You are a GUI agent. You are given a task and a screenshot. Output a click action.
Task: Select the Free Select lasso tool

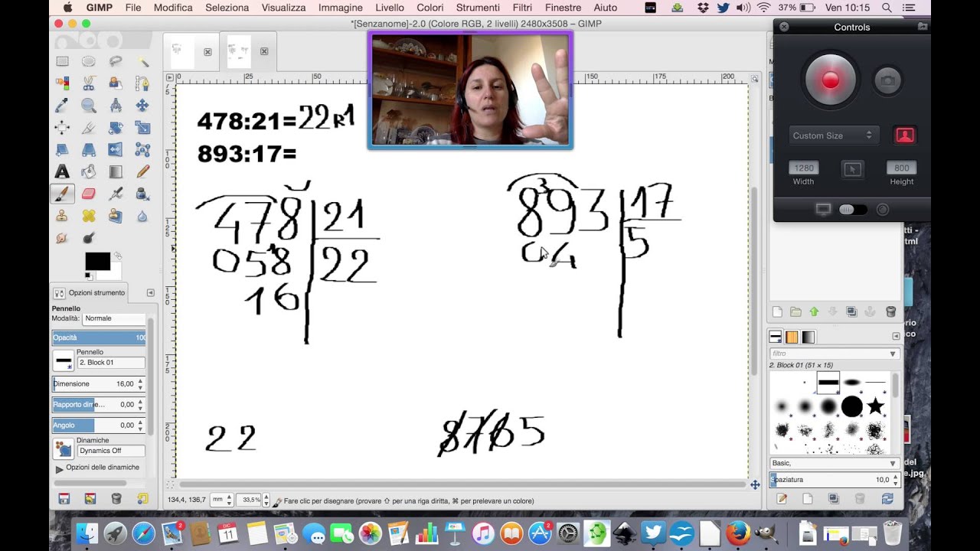coord(116,61)
